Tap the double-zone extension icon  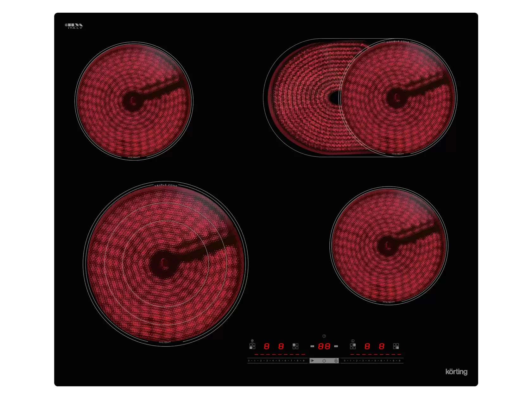click(353, 341)
